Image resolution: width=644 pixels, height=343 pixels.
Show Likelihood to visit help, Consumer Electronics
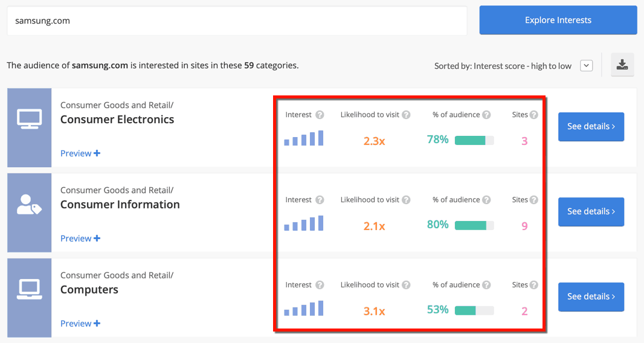pyautogui.click(x=406, y=115)
